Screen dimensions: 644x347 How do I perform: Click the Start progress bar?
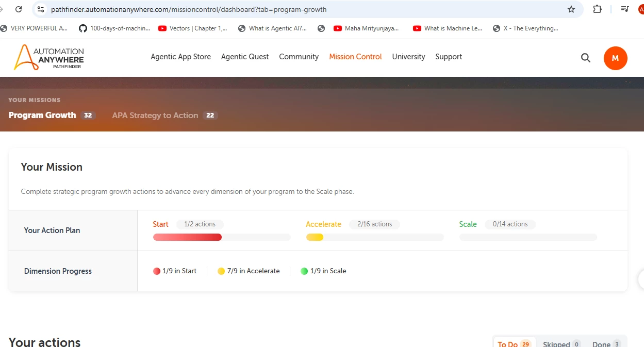coord(222,237)
